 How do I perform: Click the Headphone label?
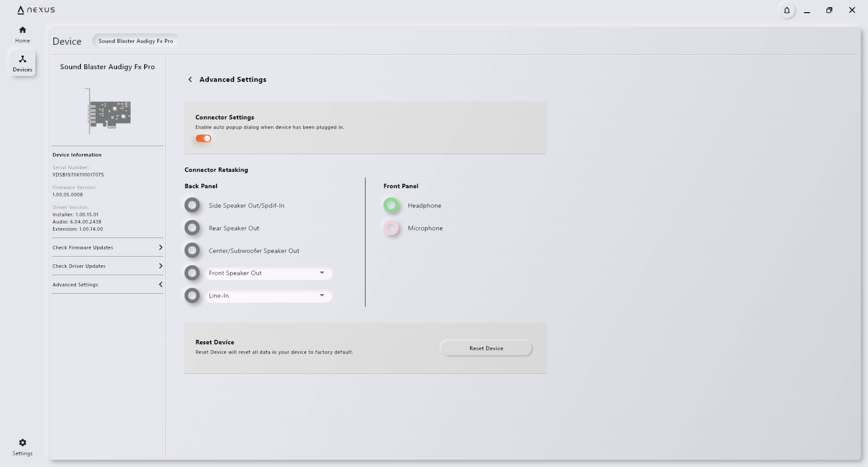click(425, 205)
